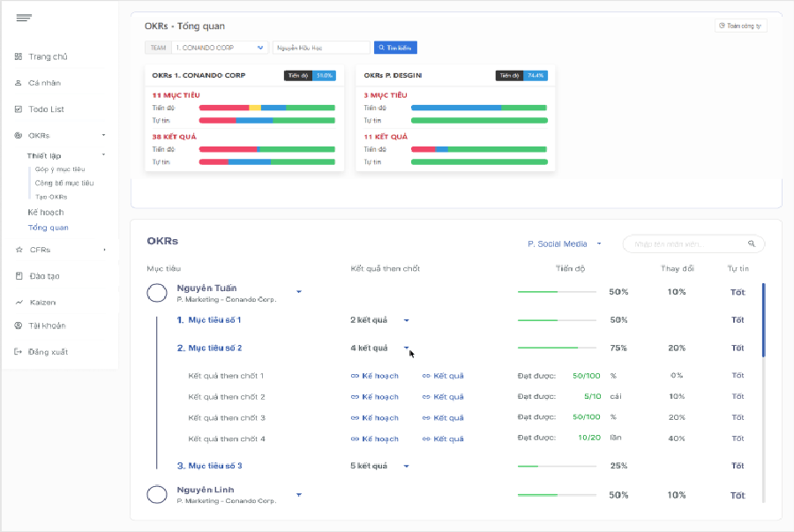794x532 pixels.
Task: Open the P. Social Media dropdown
Action: click(565, 244)
